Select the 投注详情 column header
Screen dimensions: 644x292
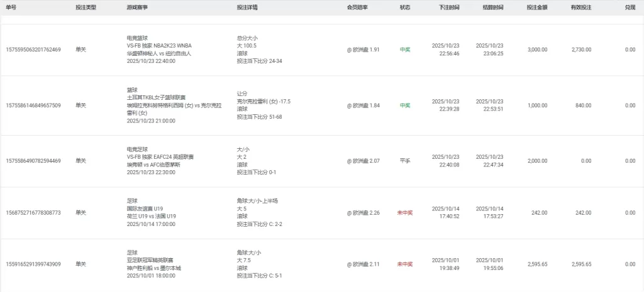coord(247,8)
